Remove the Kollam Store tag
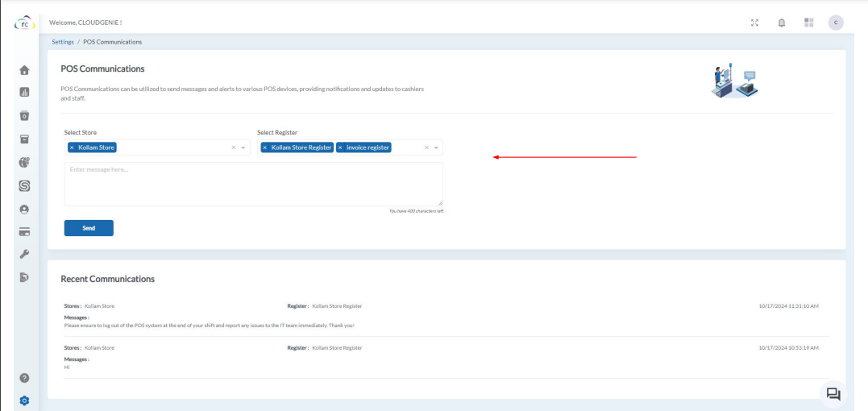 [72, 147]
